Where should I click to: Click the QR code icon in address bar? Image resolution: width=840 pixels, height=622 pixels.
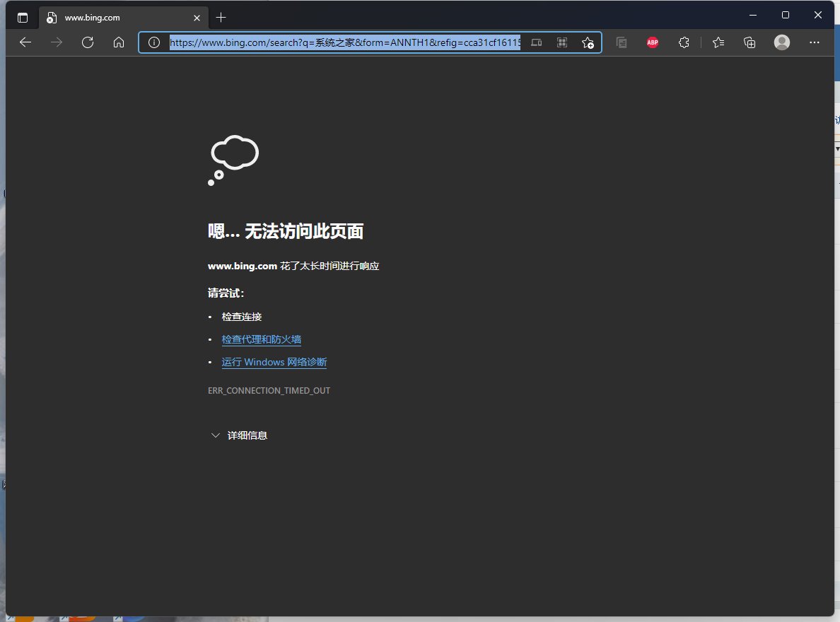click(562, 42)
